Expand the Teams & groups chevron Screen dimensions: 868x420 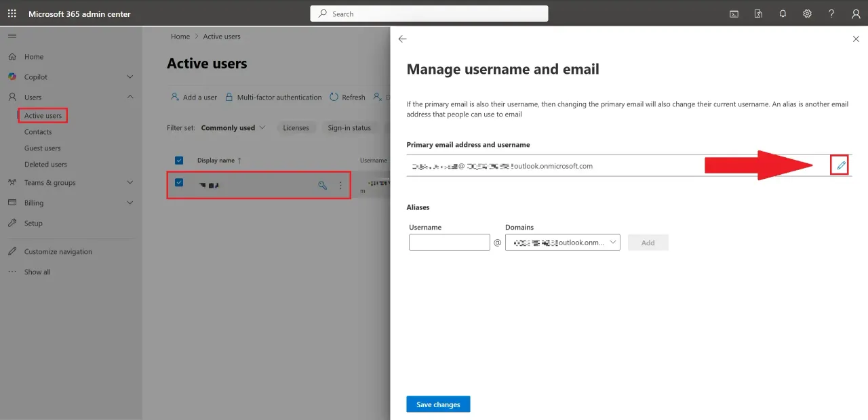click(x=130, y=183)
